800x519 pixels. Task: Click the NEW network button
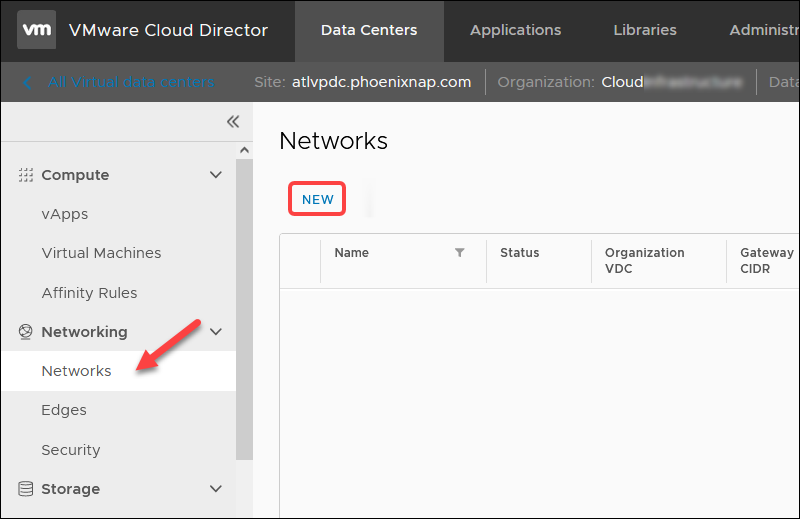pos(317,199)
